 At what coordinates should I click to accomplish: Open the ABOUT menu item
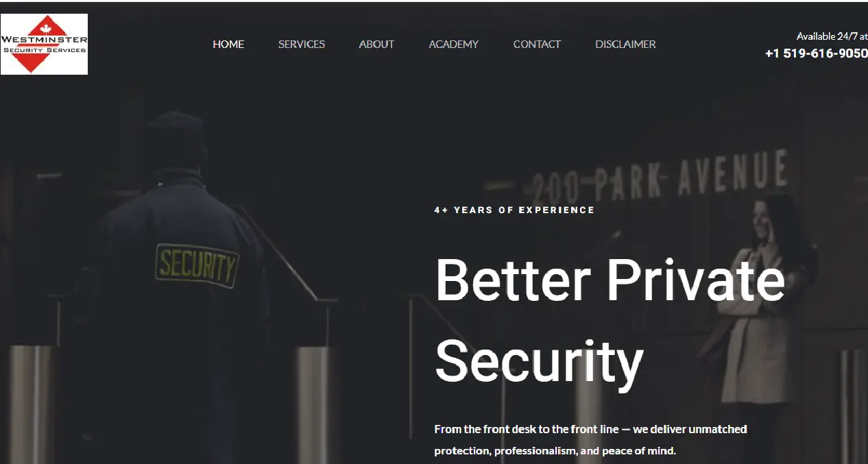tap(376, 44)
